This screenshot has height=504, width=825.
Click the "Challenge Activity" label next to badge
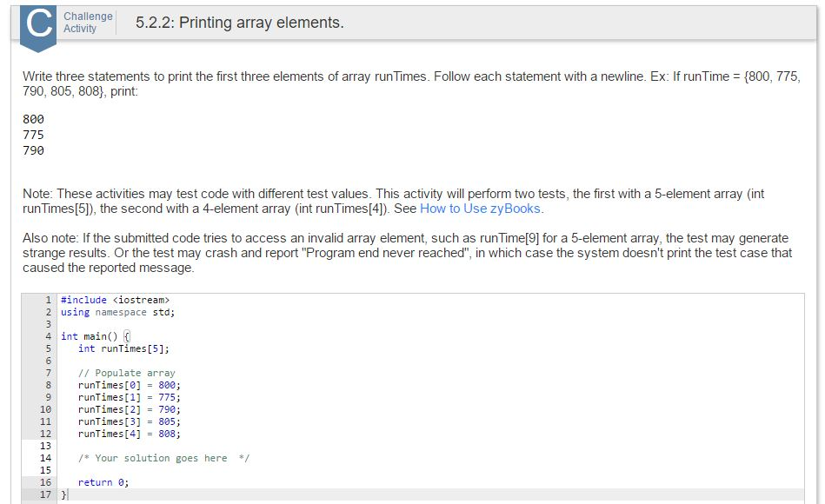tap(86, 22)
